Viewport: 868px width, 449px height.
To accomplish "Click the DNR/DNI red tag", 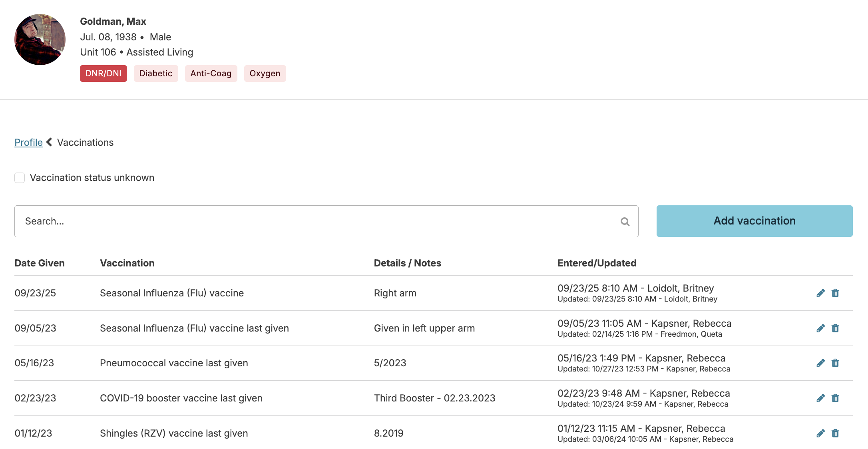I will 103,74.
